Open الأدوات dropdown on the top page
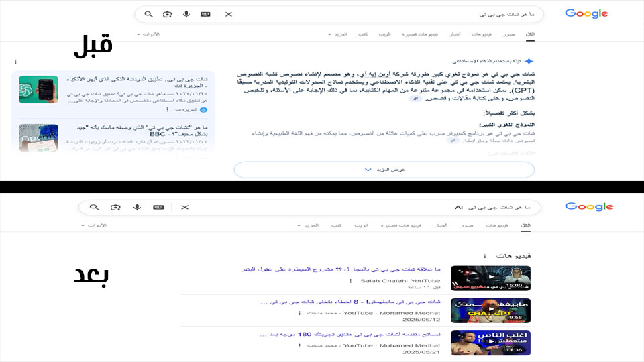 coord(148,34)
